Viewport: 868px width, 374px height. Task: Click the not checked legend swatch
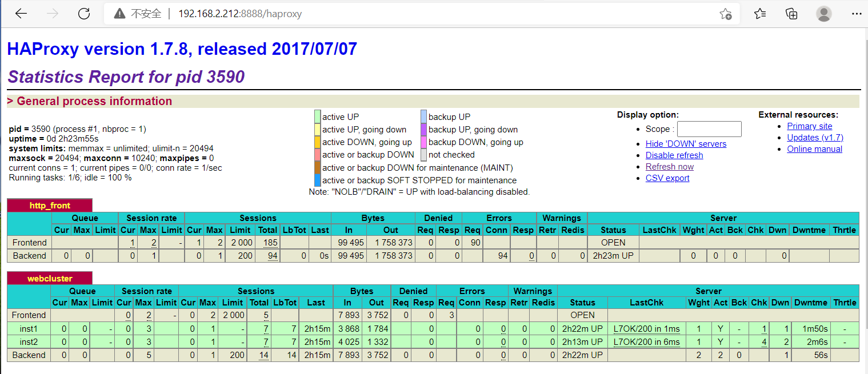423,154
